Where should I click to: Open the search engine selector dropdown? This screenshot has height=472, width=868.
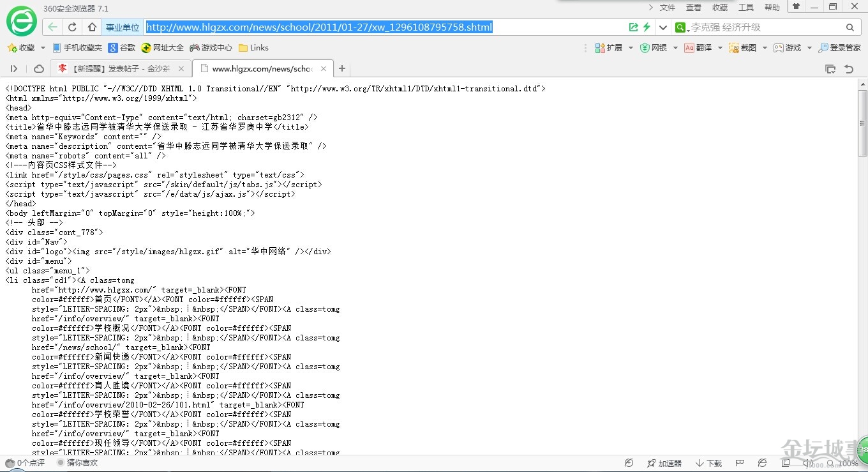pyautogui.click(x=682, y=27)
